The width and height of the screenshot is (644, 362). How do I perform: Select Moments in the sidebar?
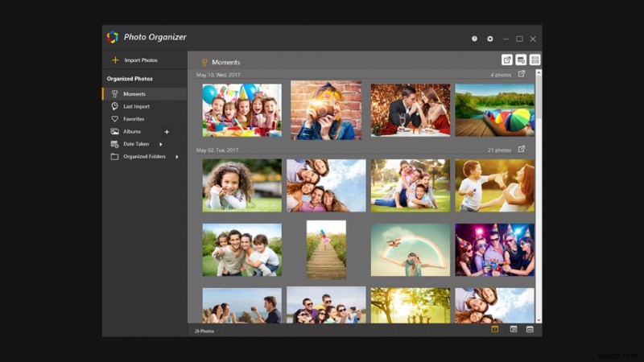click(145, 94)
